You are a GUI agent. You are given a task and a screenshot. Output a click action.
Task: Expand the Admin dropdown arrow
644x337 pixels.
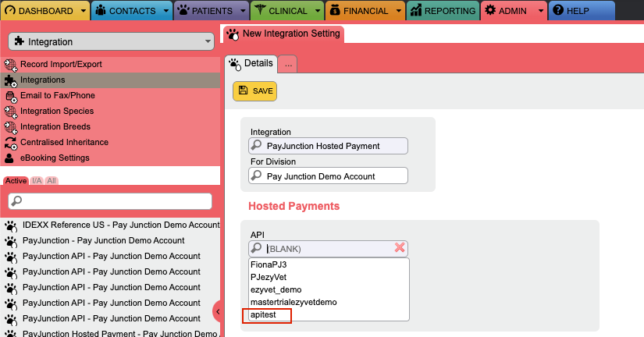coord(541,11)
